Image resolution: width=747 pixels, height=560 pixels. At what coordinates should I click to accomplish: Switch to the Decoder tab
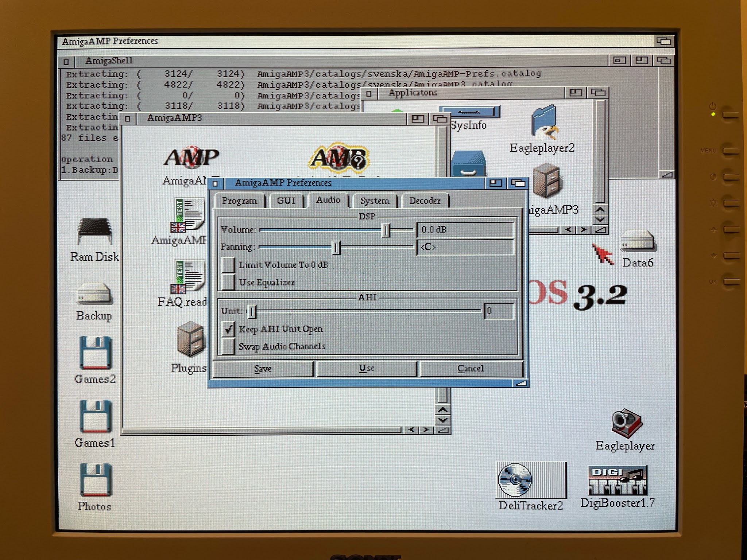pos(425,201)
